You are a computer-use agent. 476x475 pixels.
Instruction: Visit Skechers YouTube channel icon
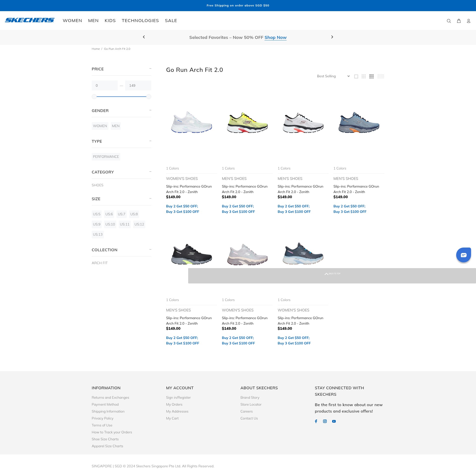[x=334, y=421]
